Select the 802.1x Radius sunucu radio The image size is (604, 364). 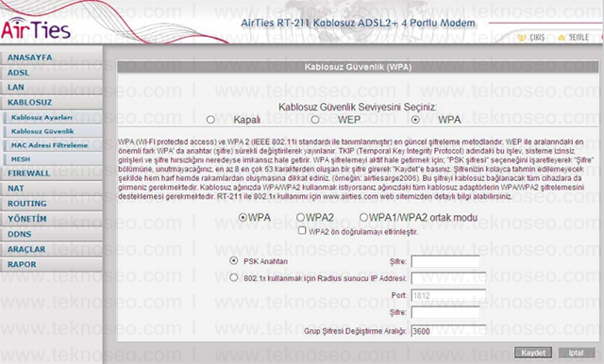click(x=233, y=277)
